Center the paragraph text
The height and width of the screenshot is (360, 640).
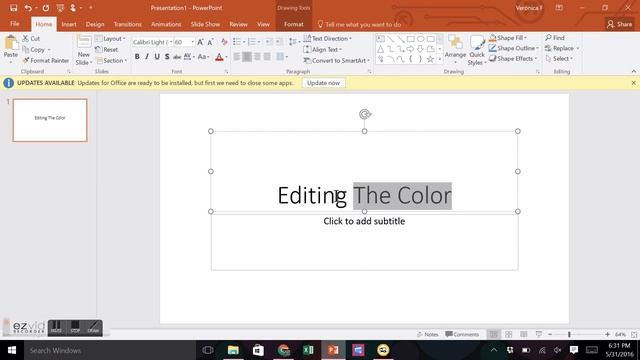tap(247, 57)
